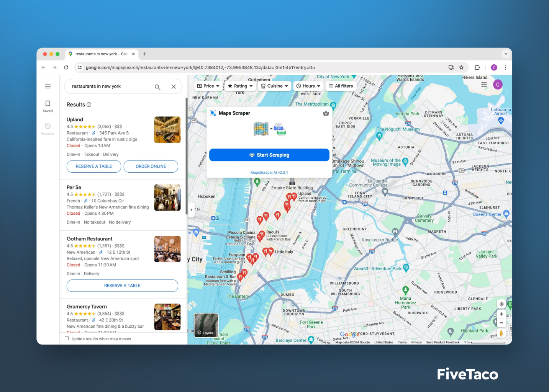
Task: Click the Street View pegman icon
Action: 501,333
